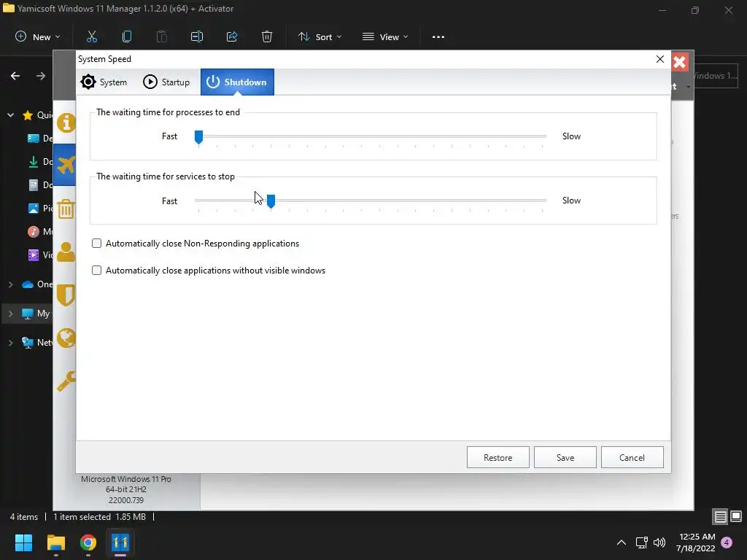The image size is (747, 560).
Task: Close the System Speed dialog with X
Action: tap(659, 59)
